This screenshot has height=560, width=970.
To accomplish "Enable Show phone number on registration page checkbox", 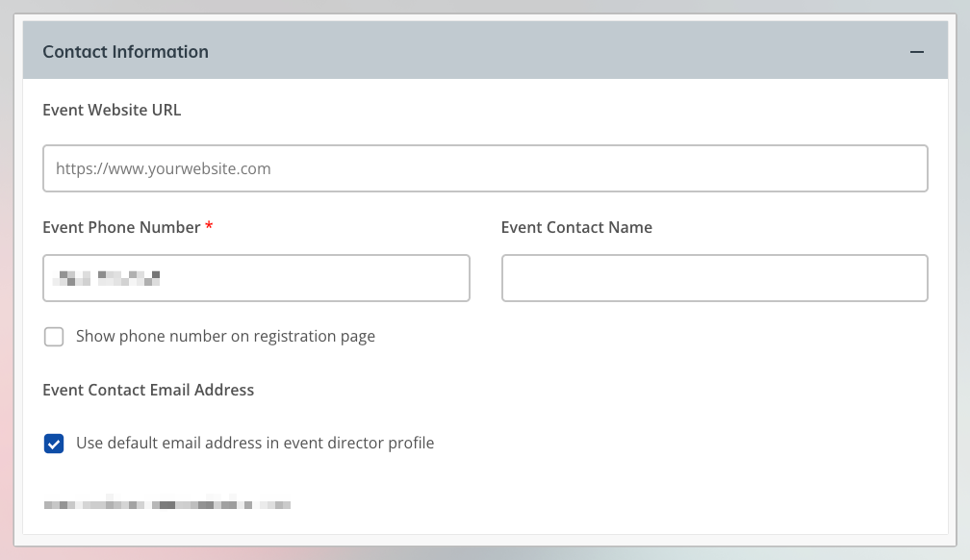I will tap(54, 337).
